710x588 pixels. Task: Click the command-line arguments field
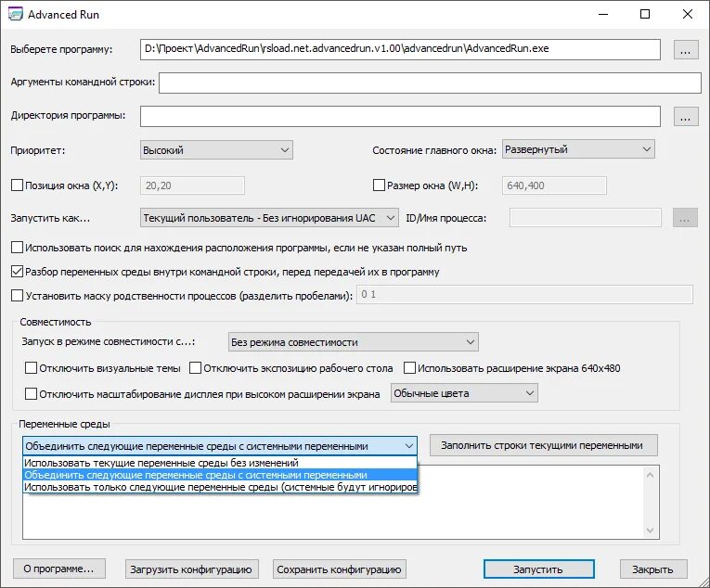(x=430, y=83)
